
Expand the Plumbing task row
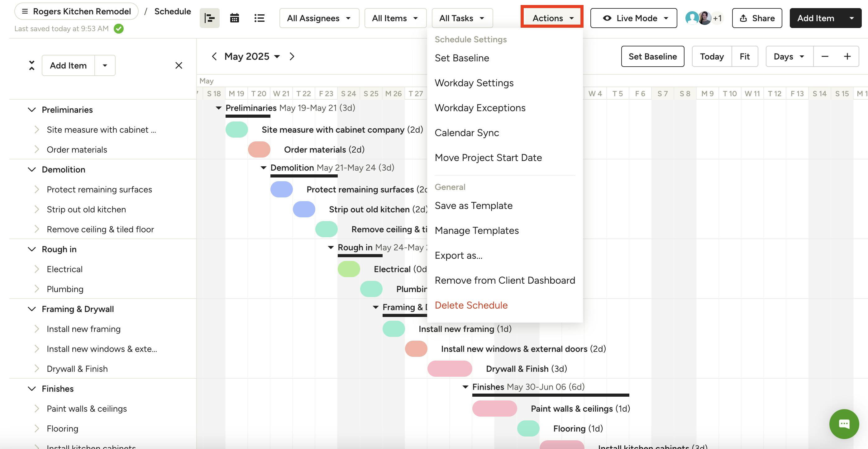tap(37, 289)
